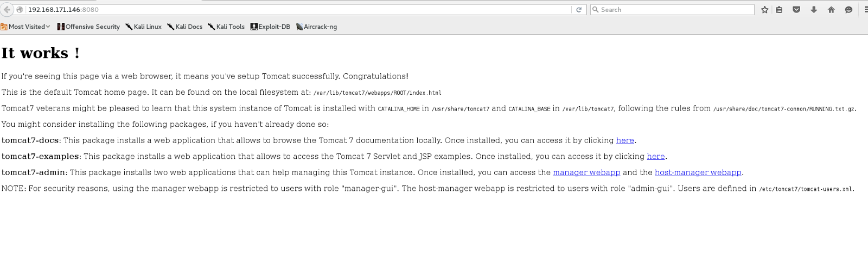Open the Hello chat smiley icon
Image resolution: width=868 pixels, height=257 pixels.
[x=848, y=10]
